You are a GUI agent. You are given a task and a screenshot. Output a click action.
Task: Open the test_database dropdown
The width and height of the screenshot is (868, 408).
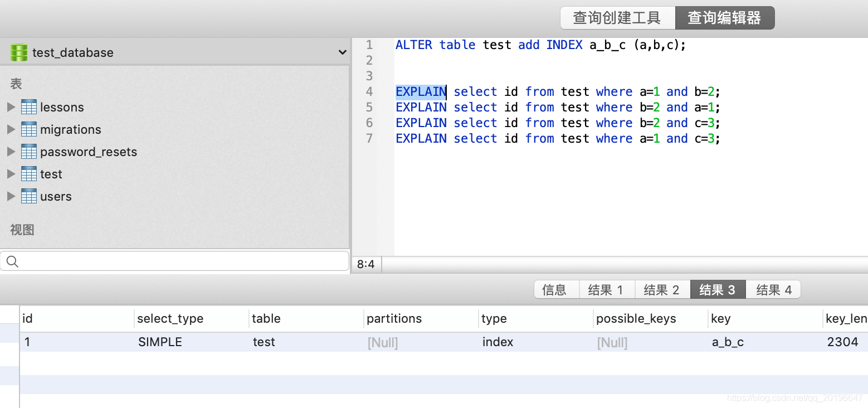[x=343, y=52]
